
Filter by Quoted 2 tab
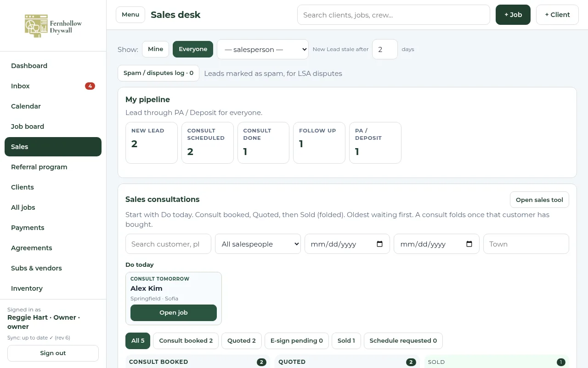point(242,341)
